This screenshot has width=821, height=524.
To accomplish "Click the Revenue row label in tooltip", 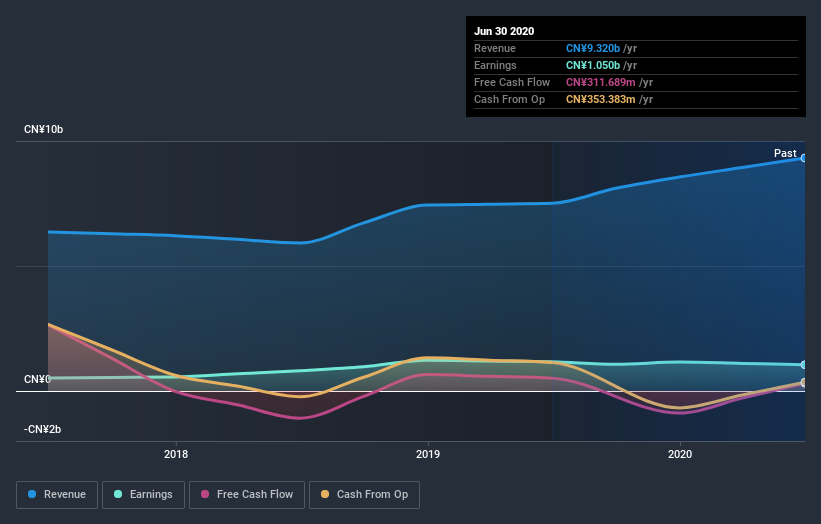I will [x=495, y=48].
